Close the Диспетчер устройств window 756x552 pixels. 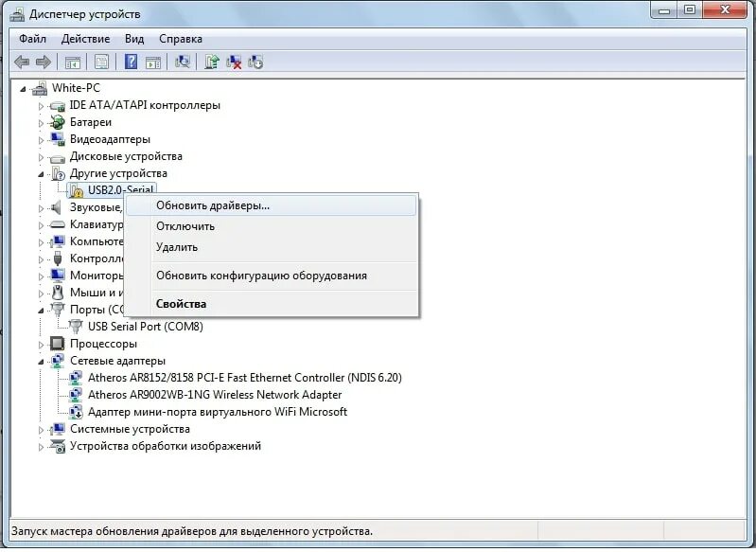coord(725,9)
